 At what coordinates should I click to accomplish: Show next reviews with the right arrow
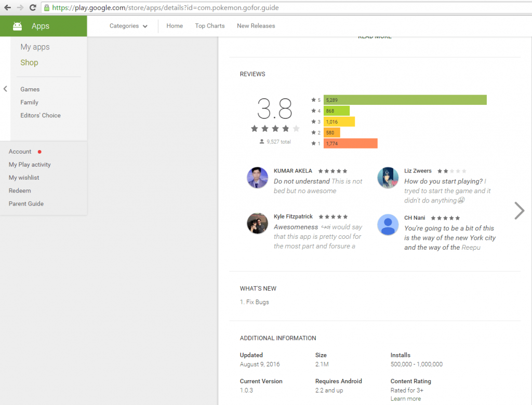[519, 211]
